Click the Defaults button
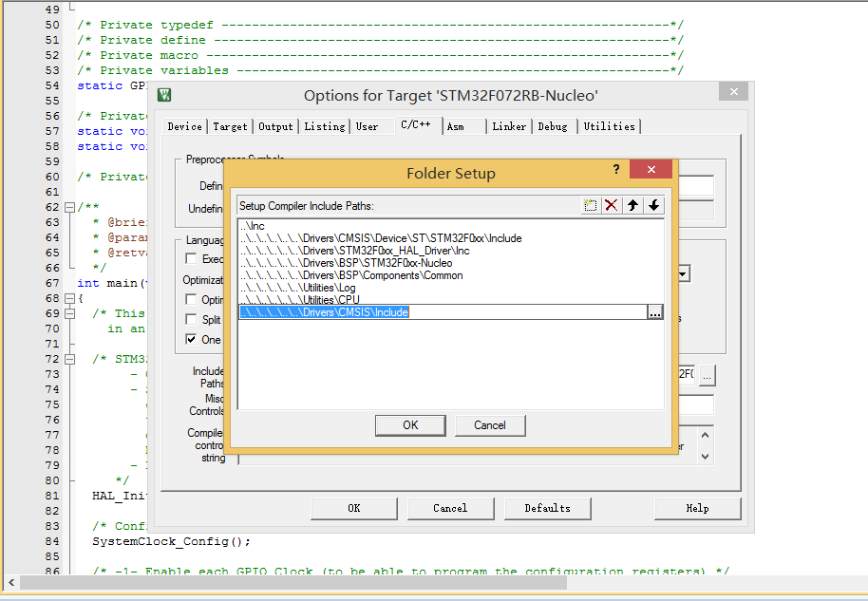 click(x=547, y=508)
